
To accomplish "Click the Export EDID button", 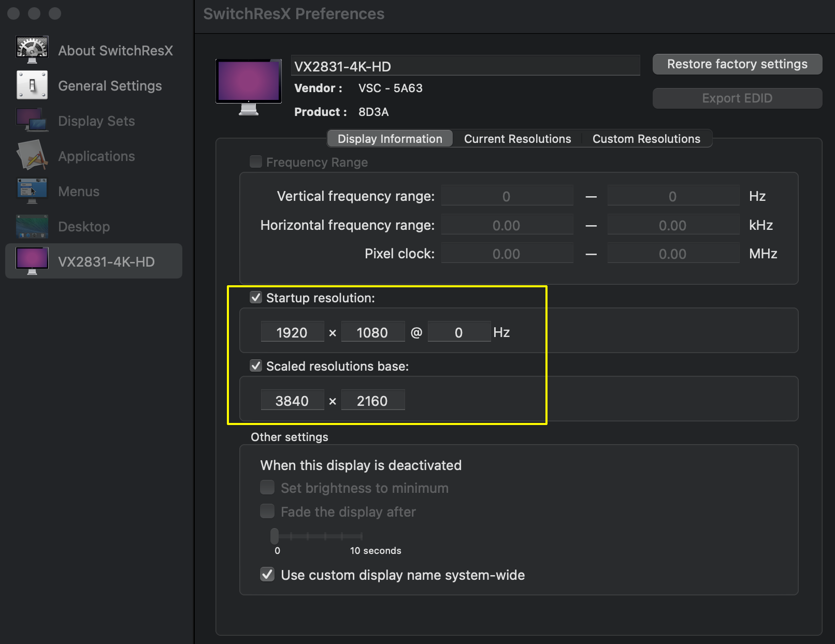I will (737, 98).
